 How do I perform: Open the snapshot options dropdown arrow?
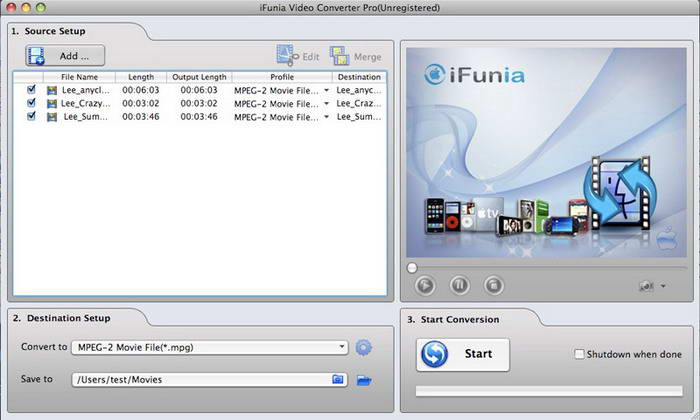tap(663, 286)
